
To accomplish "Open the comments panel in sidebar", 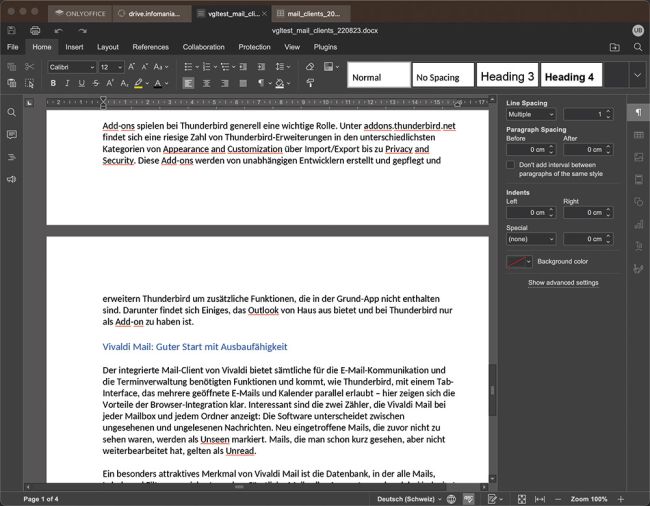I will 12,135.
